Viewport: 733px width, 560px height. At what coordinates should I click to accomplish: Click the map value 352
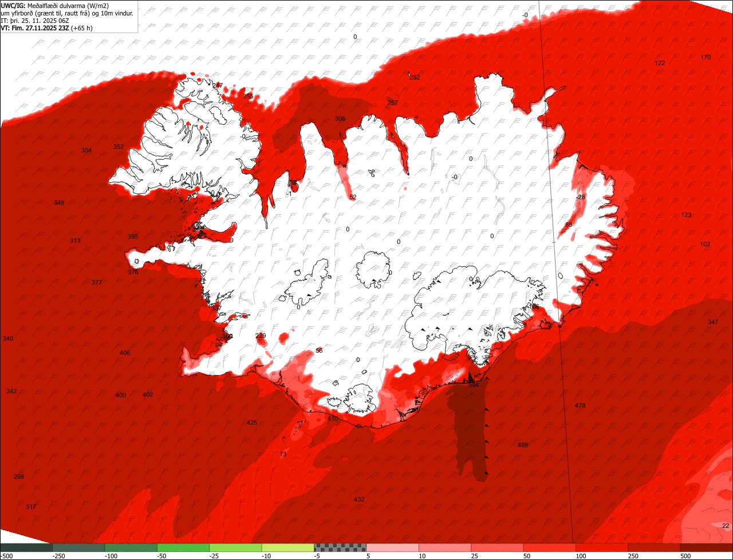[119, 147]
